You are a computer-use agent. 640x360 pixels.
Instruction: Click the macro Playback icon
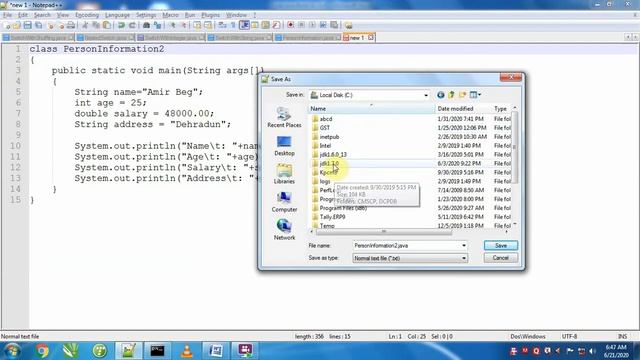(312, 25)
